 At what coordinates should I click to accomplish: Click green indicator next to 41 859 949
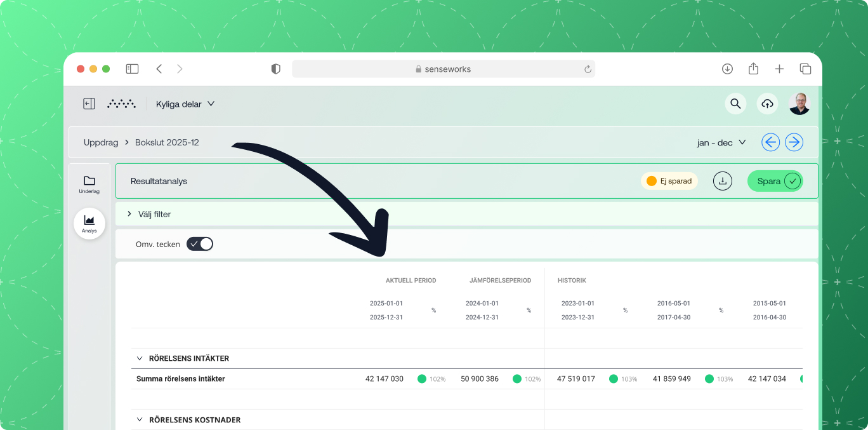pos(709,379)
